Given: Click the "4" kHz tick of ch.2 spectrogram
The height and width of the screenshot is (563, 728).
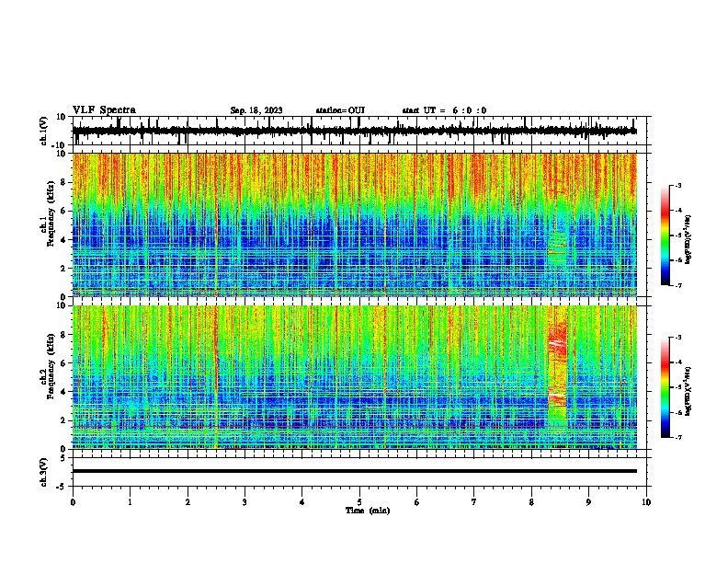Looking at the screenshot, I should tap(63, 392).
